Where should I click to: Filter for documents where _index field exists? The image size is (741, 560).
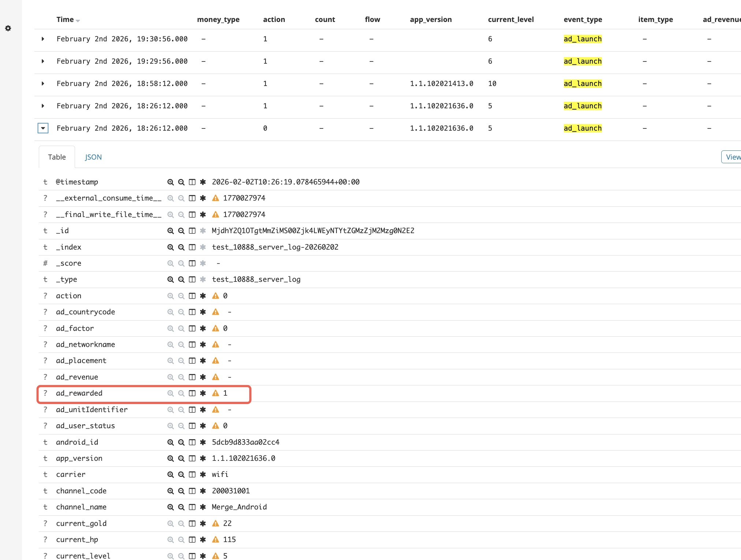203,247
